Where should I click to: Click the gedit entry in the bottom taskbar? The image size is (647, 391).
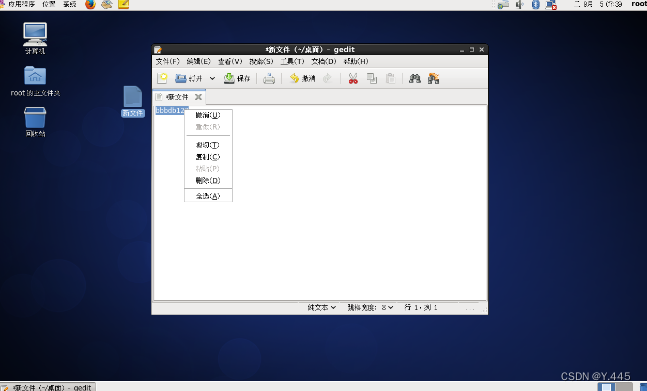click(x=48, y=387)
